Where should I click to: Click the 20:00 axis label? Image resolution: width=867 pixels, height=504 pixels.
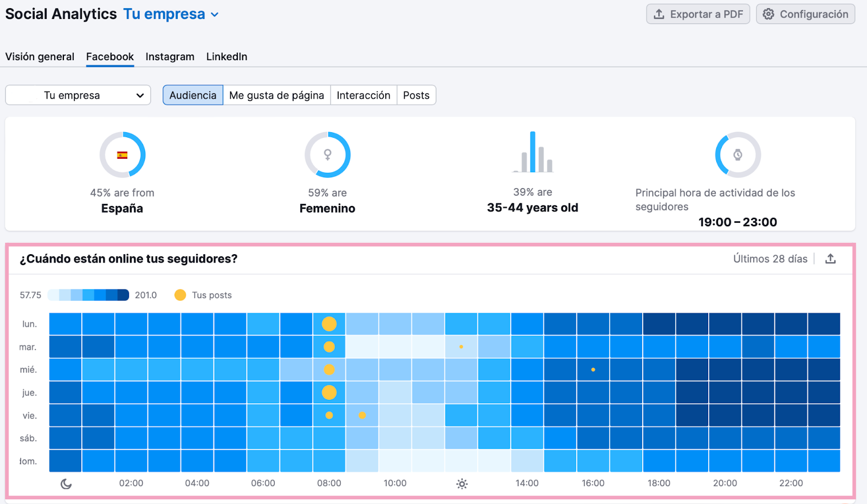[x=725, y=483]
